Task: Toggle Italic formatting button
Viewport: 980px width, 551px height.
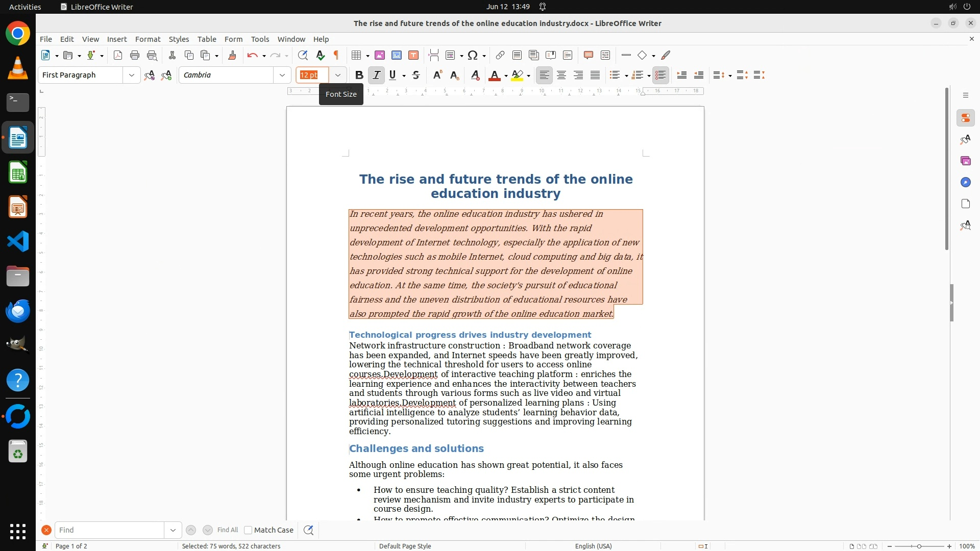Action: pos(377,76)
